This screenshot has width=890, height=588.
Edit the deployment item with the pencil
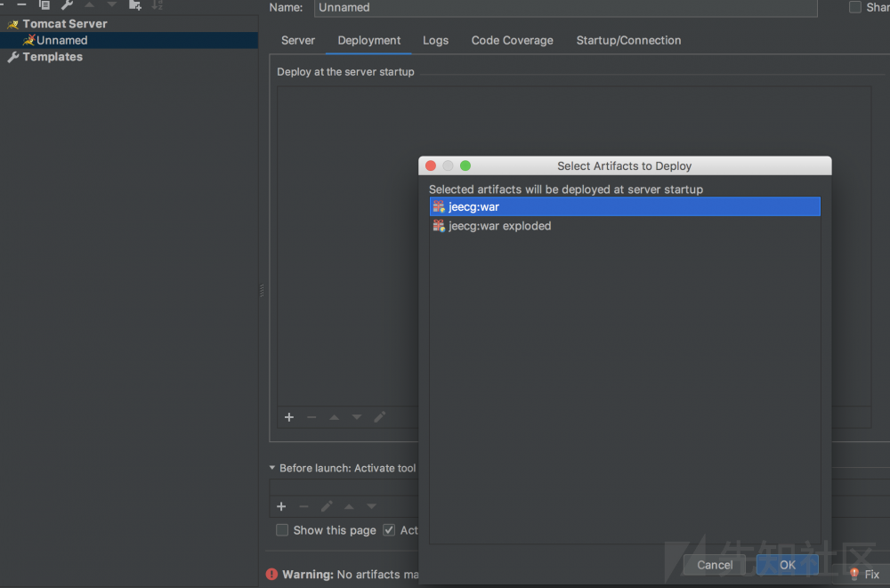click(x=380, y=417)
